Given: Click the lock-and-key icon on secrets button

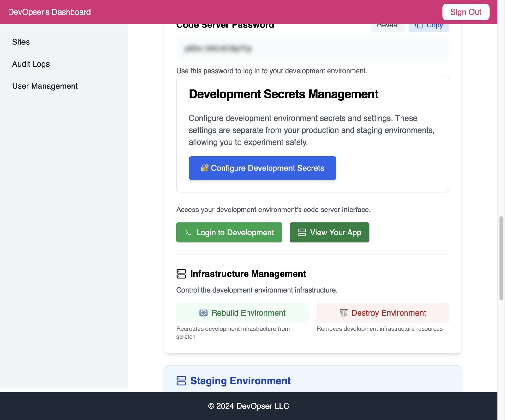Looking at the screenshot, I should pyautogui.click(x=205, y=168).
